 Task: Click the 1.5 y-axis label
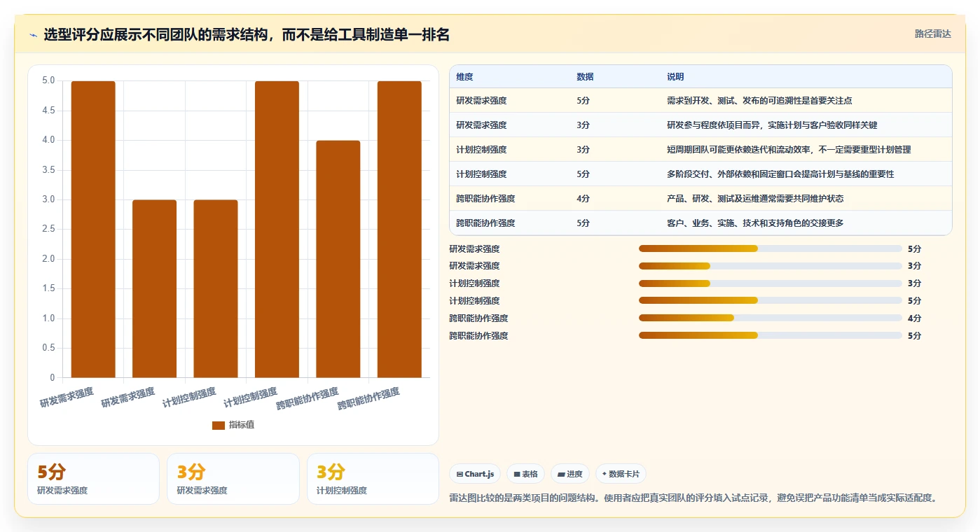48,289
